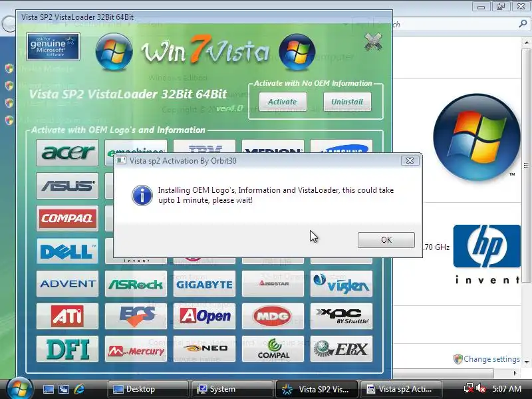
Task: Choose the DFI OEM logo
Action: pos(68,348)
